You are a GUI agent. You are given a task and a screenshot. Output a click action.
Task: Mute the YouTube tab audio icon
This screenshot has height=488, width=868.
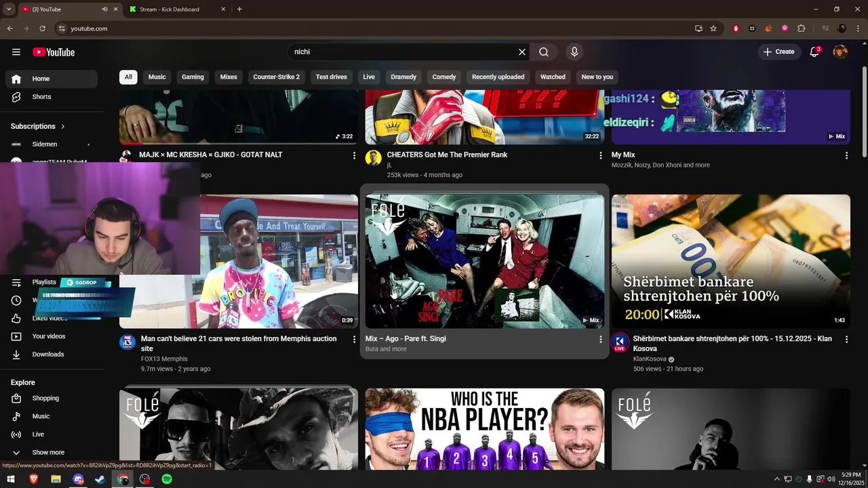(x=104, y=9)
